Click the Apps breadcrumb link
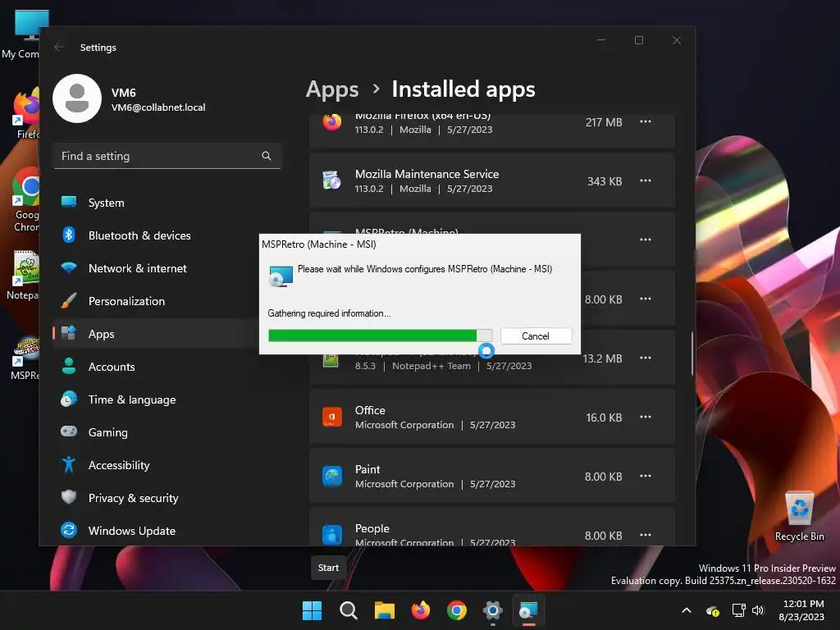The height and width of the screenshot is (630, 840). 332,89
